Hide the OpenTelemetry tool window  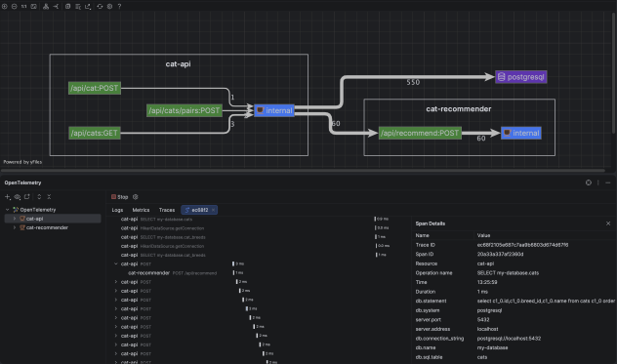608,182
